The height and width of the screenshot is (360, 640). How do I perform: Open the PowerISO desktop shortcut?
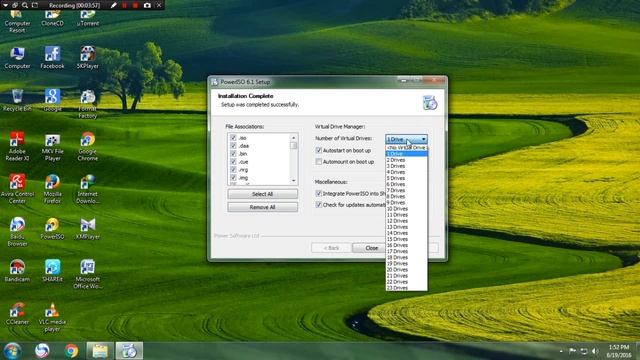pyautogui.click(x=53, y=229)
